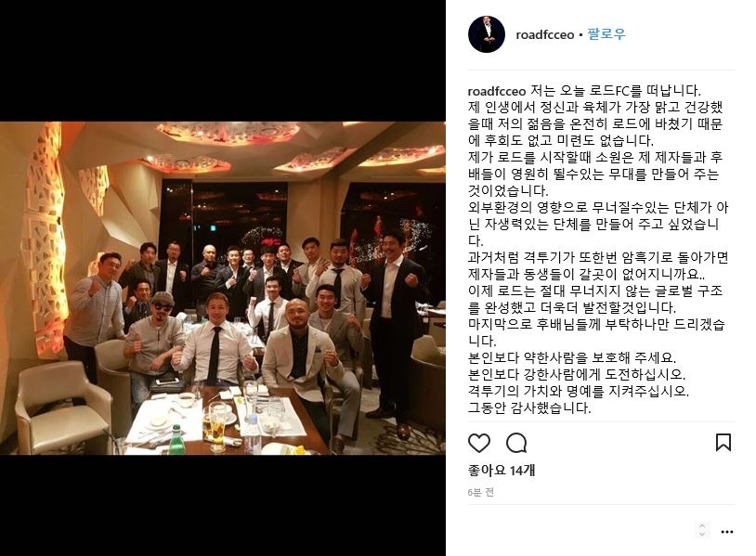Save the post with the bookmark icon
756x556 pixels.
pos(723,443)
